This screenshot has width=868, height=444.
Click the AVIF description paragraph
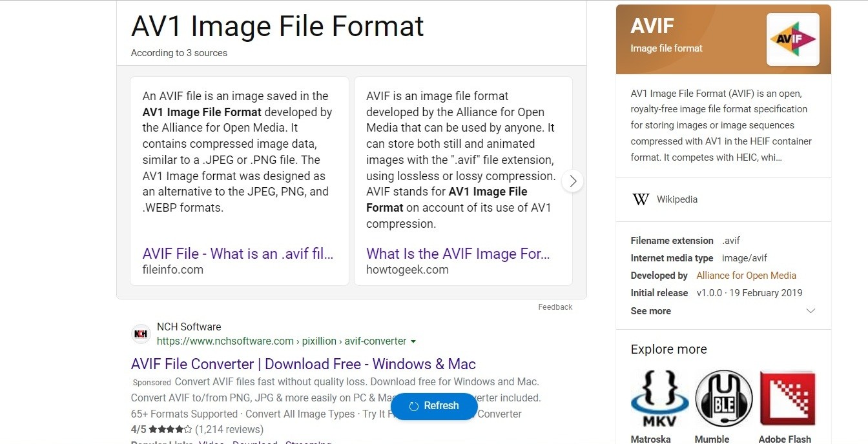pyautogui.click(x=722, y=125)
